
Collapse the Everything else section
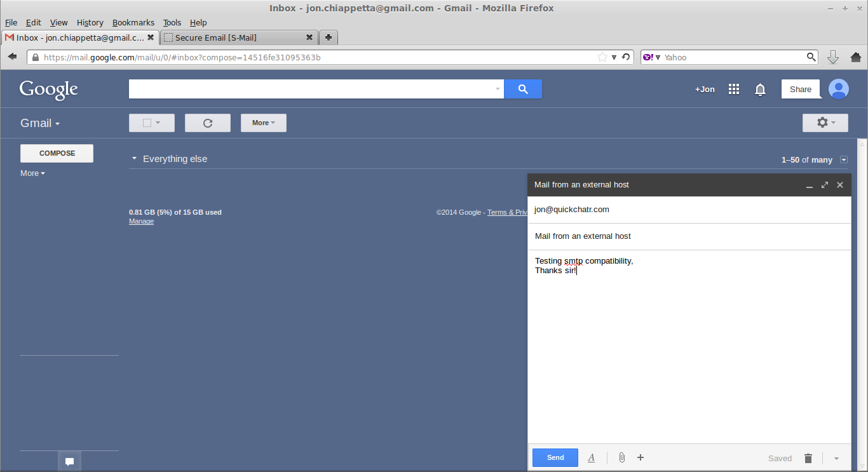tap(134, 158)
